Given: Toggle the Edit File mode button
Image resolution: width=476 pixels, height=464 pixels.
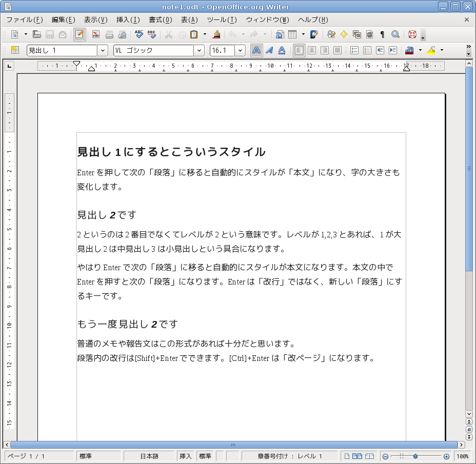Looking at the screenshot, I should (x=79, y=34).
